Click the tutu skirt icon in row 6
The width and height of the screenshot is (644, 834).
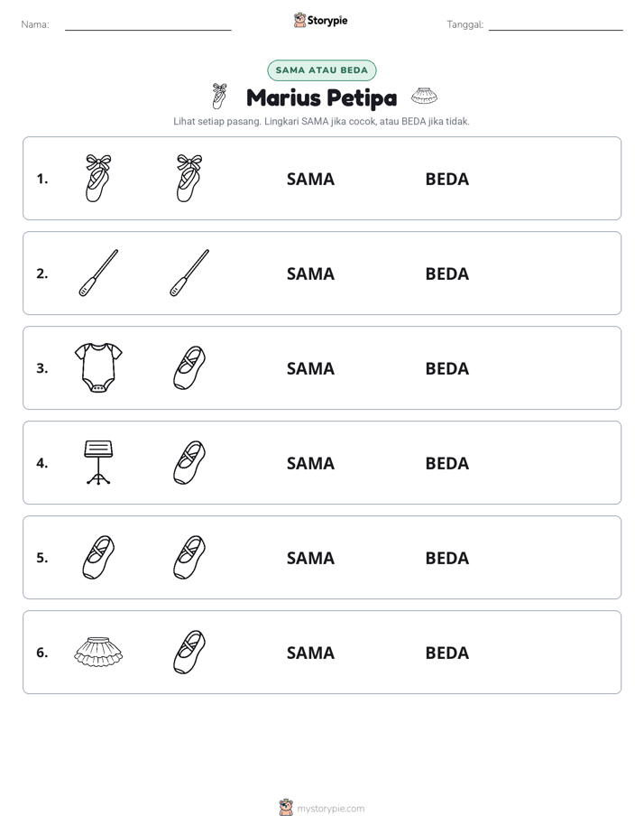click(98, 652)
